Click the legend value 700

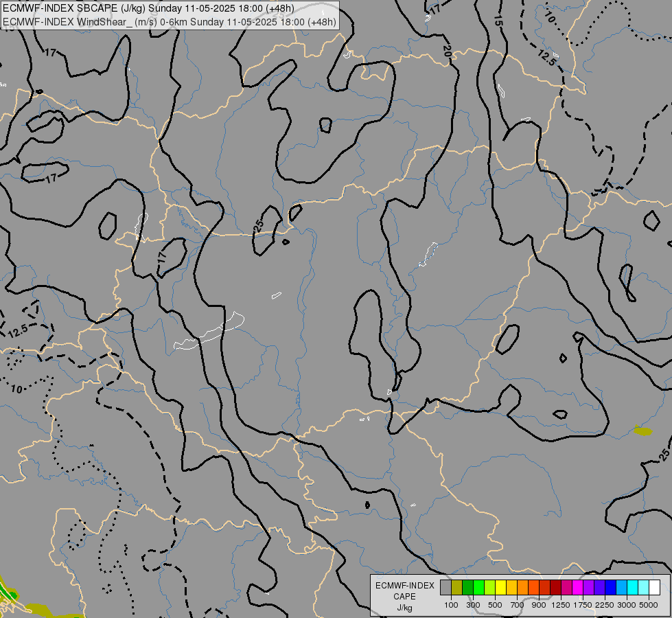pyautogui.click(x=518, y=605)
